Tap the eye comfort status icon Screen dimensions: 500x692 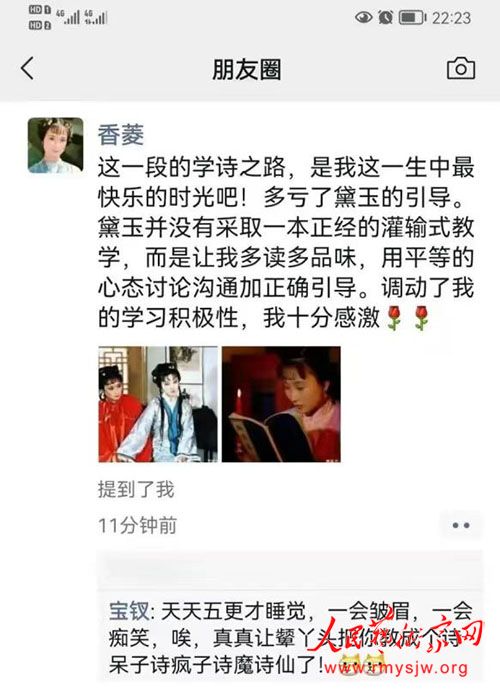point(363,18)
